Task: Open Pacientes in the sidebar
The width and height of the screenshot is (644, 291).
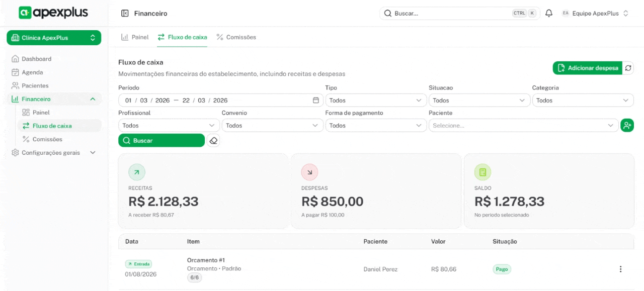Action: (35, 86)
